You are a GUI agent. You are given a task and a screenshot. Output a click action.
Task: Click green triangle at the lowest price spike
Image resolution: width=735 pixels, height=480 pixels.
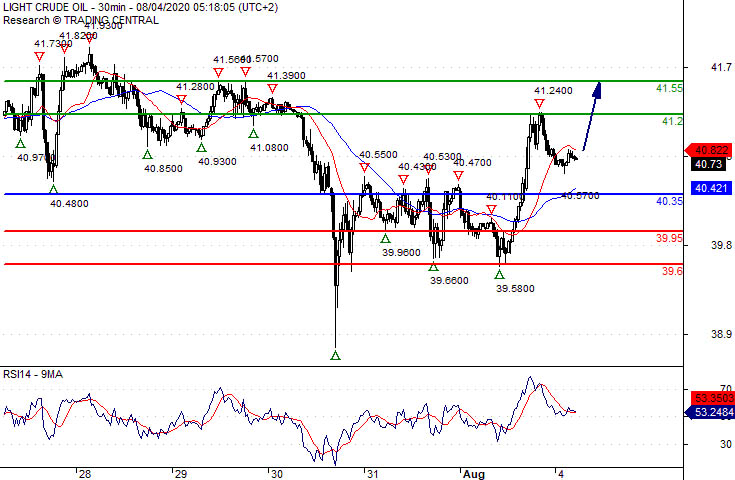click(335, 354)
